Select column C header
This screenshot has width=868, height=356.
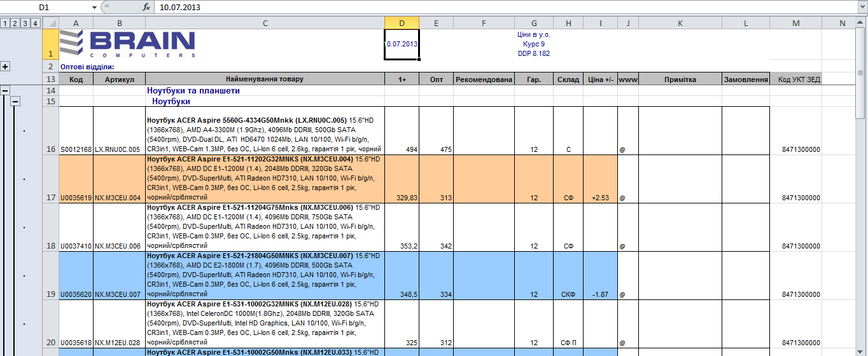pyautogui.click(x=265, y=24)
